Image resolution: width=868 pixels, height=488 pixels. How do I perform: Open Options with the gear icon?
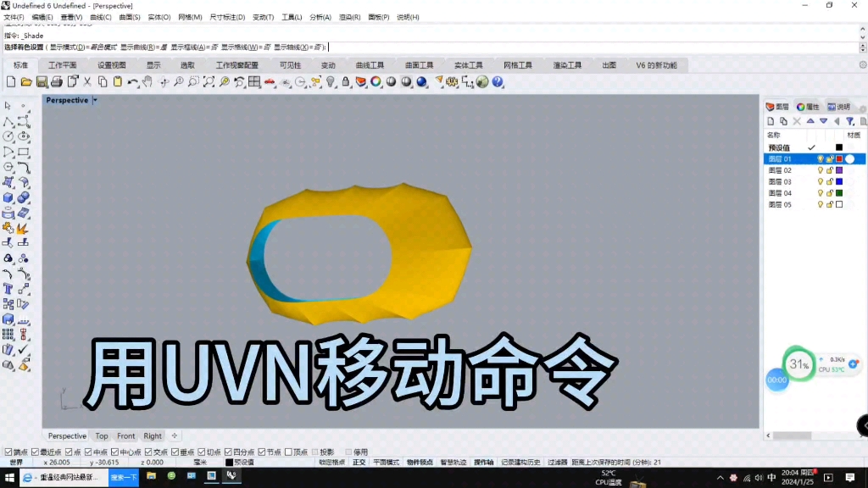click(x=453, y=82)
